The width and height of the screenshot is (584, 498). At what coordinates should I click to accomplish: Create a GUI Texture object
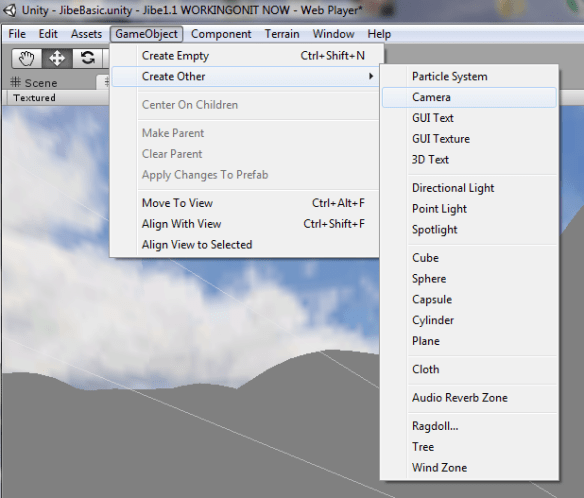coord(469,139)
